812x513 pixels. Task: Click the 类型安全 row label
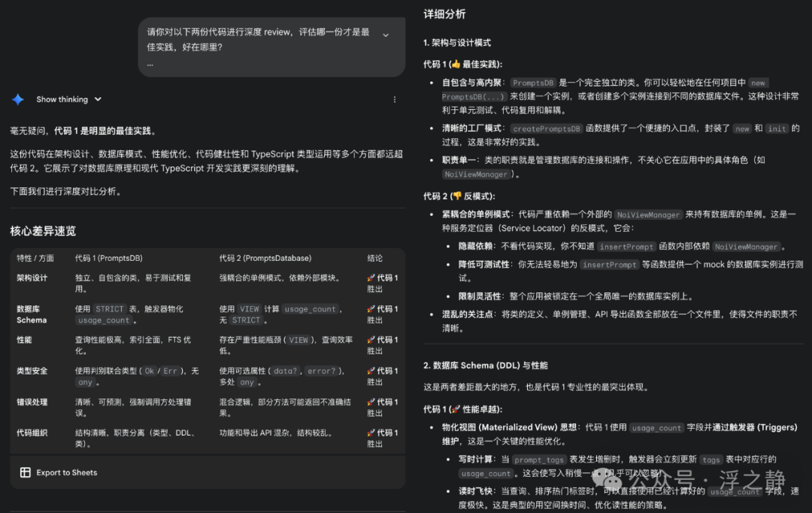tap(32, 371)
